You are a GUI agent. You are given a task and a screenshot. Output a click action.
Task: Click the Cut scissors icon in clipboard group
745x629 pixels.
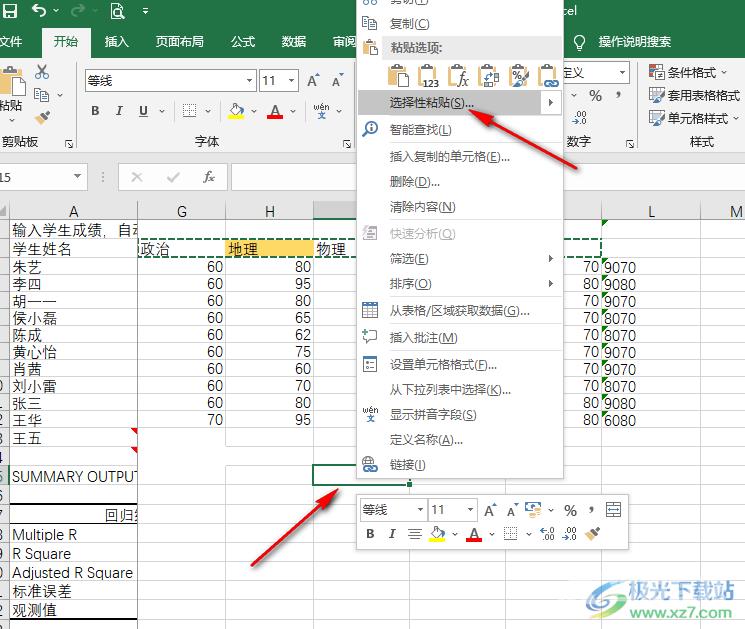tap(42, 72)
